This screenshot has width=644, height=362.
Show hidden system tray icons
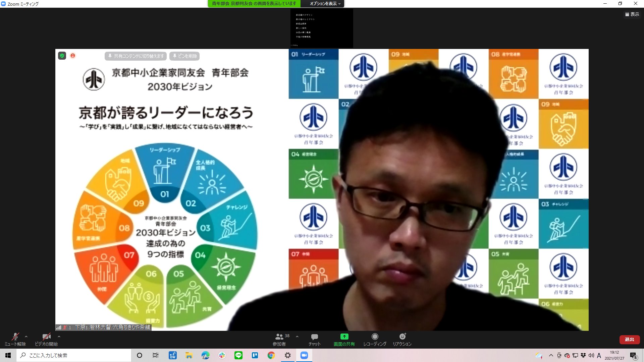point(551,355)
